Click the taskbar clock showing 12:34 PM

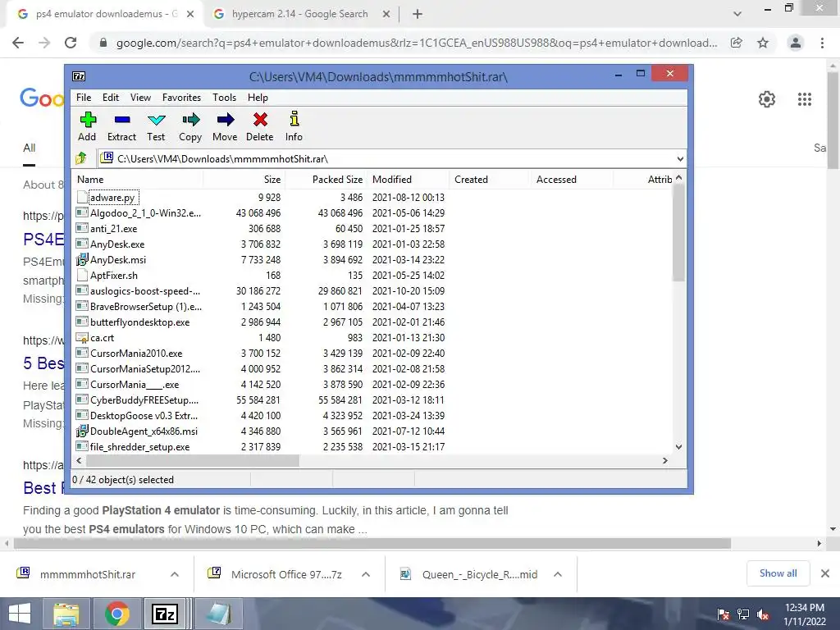tap(804, 608)
